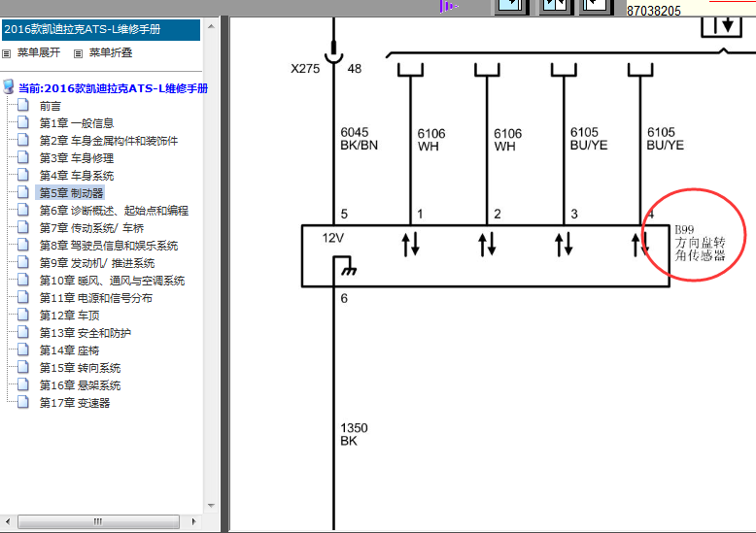Image resolution: width=756 pixels, height=533 pixels.
Task: Click the page icon next to 第5章 制动器
Action: point(23,192)
